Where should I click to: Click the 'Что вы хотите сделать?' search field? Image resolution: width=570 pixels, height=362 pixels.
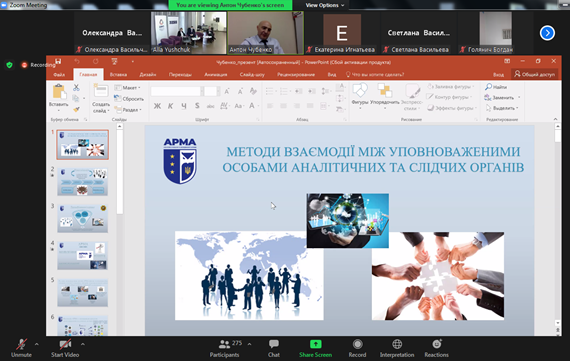375,75
